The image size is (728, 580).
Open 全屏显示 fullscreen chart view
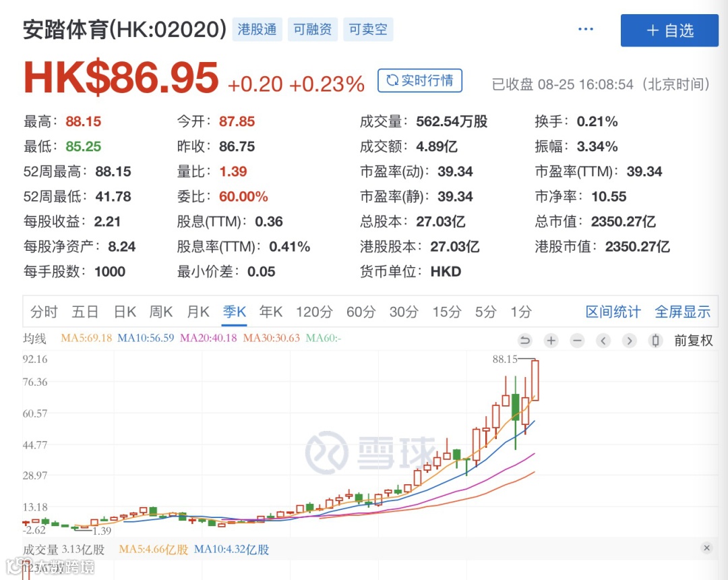click(x=682, y=312)
